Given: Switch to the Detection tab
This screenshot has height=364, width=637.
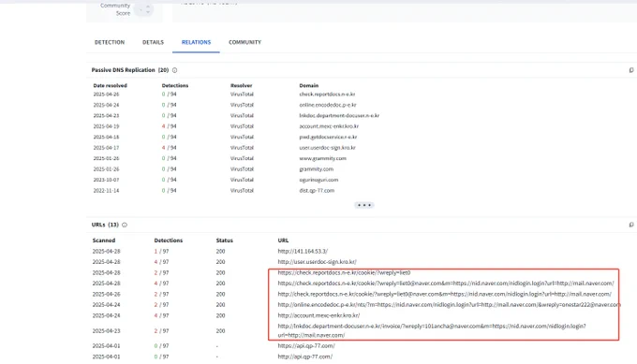Looking at the screenshot, I should coord(110,42).
